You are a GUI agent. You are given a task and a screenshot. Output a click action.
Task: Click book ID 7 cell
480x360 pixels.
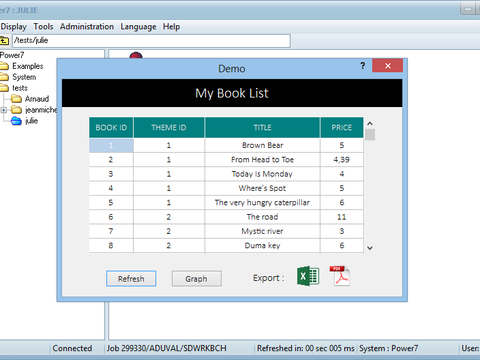point(111,231)
